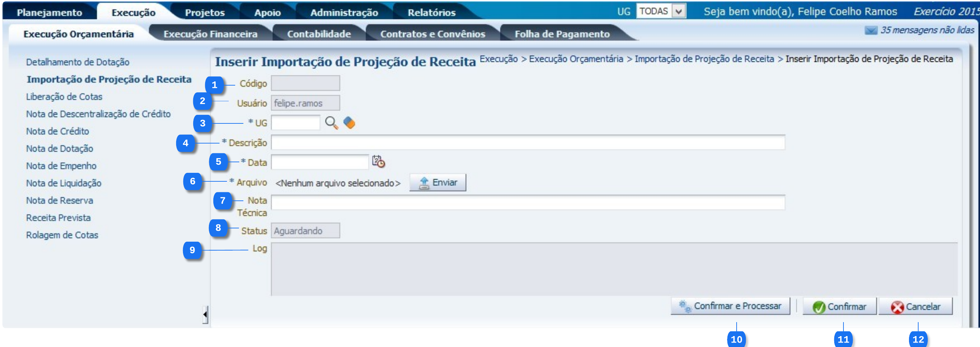Click the Execução Orçamentária breadcrumb link
The width and height of the screenshot is (980, 347).
point(576,59)
